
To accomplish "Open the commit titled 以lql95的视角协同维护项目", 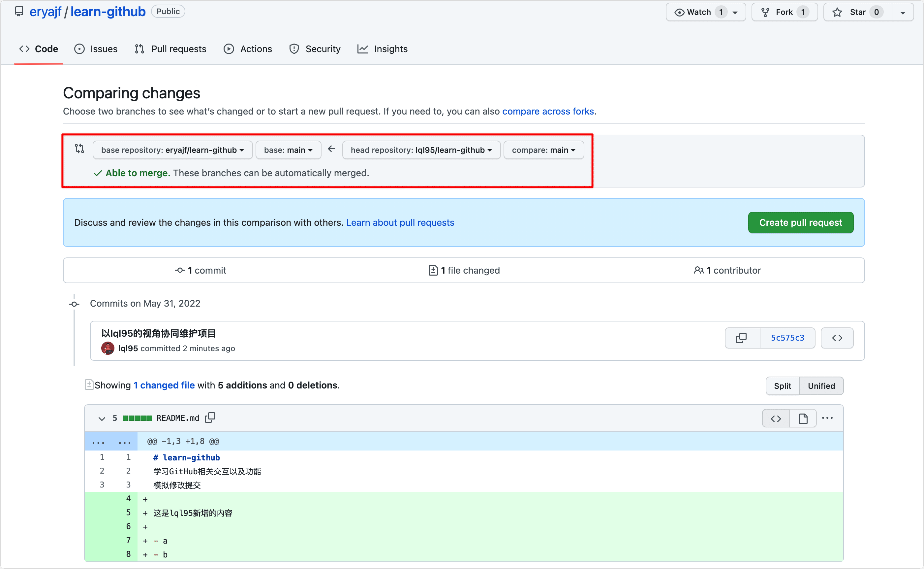I will [159, 333].
